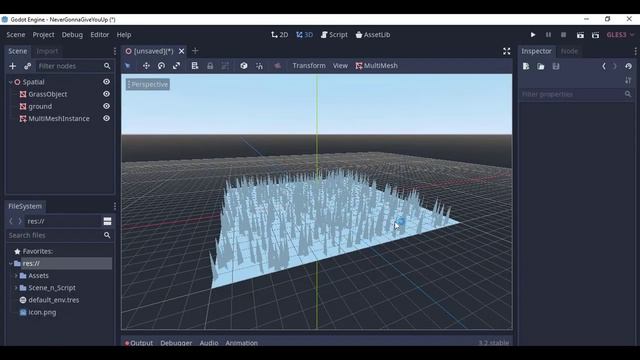
Task: Open FileSystem dock options menu dots
Action: (115, 206)
